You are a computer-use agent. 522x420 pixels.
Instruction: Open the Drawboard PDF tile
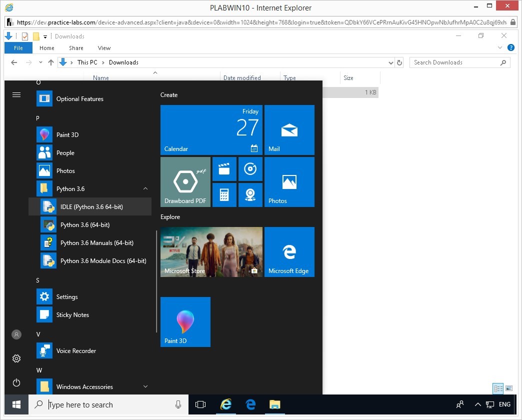click(185, 182)
